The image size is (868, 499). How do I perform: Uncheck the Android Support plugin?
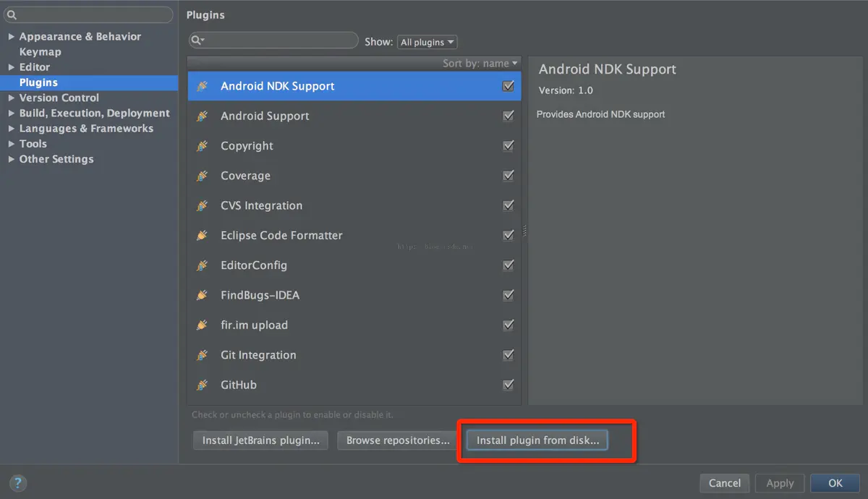pyautogui.click(x=508, y=116)
